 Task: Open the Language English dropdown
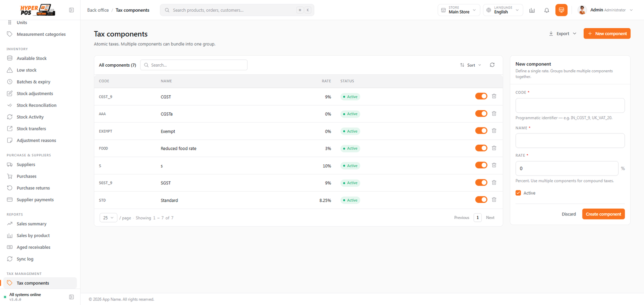(503, 10)
